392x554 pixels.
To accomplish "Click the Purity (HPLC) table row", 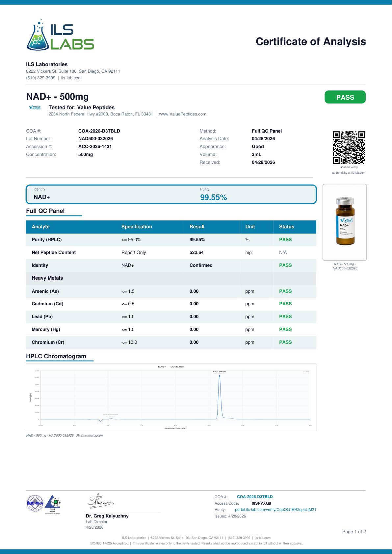I will tap(171, 240).
